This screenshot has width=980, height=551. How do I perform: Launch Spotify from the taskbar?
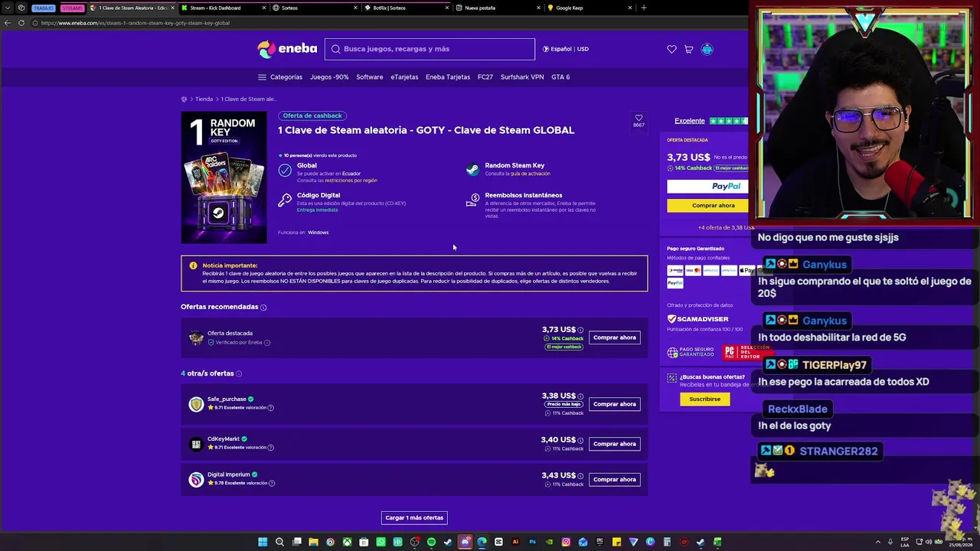pyautogui.click(x=431, y=542)
